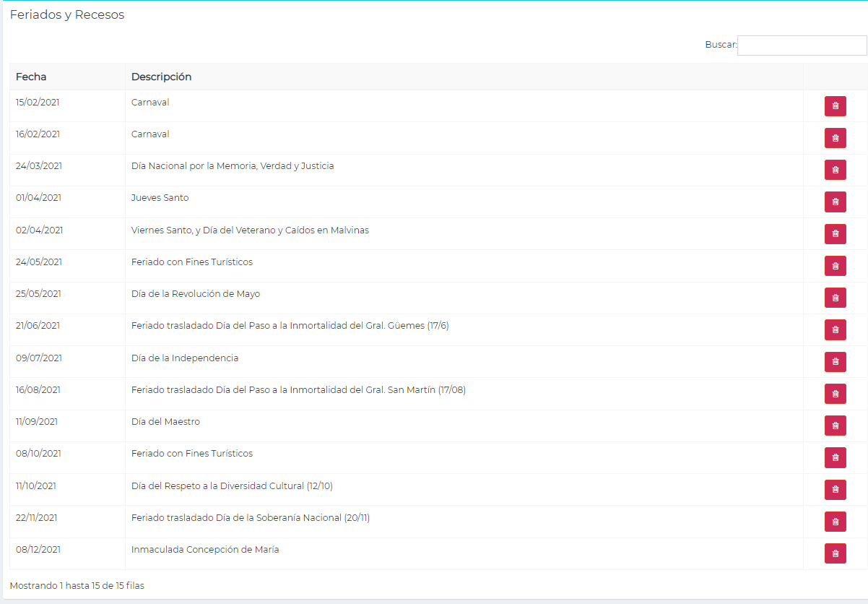Delete the 16/02/2021 Carnaval holiday

pyautogui.click(x=835, y=138)
